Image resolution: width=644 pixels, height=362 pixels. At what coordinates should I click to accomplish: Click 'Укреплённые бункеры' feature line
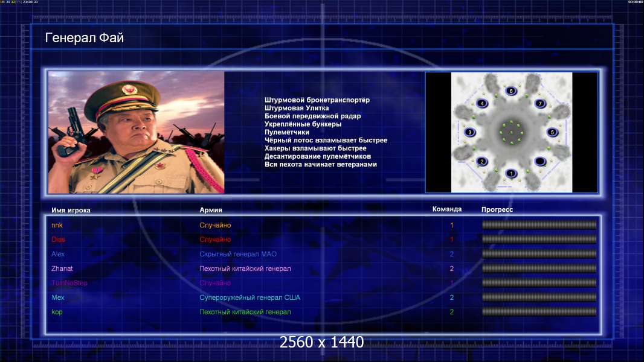303,124
